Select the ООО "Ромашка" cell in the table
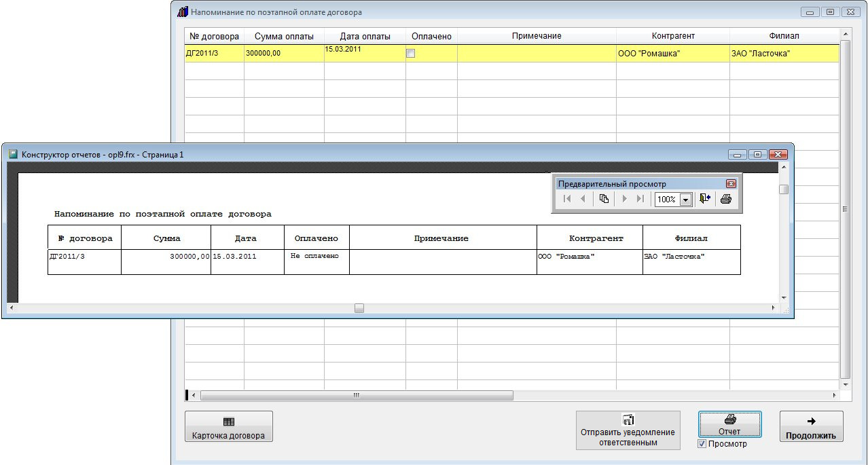868x465 pixels. (672, 54)
